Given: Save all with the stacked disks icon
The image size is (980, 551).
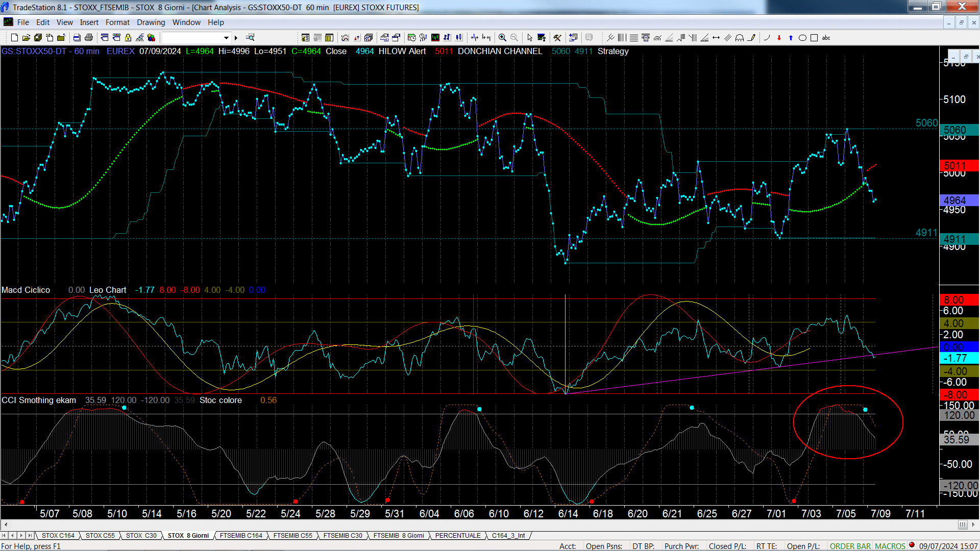Looking at the screenshot, I should pyautogui.click(x=38, y=38).
